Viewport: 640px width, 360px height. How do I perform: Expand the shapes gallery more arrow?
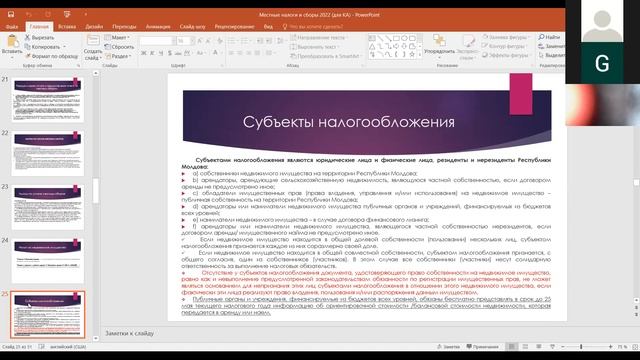click(x=420, y=55)
